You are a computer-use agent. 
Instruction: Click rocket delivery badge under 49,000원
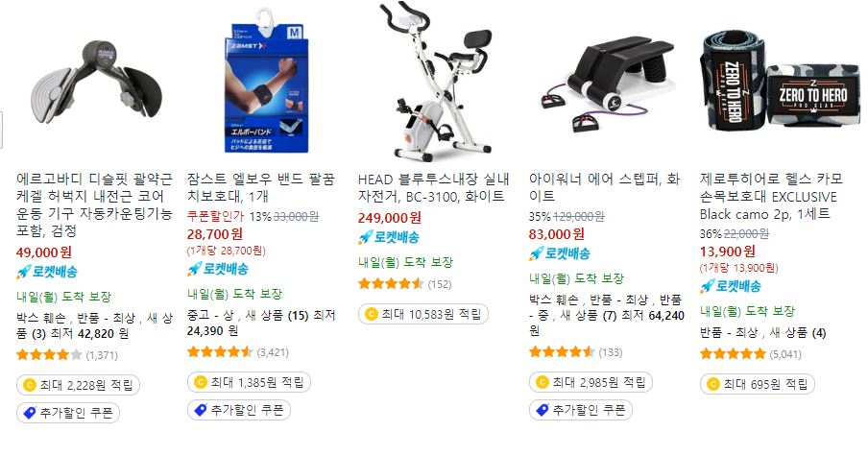(x=47, y=272)
